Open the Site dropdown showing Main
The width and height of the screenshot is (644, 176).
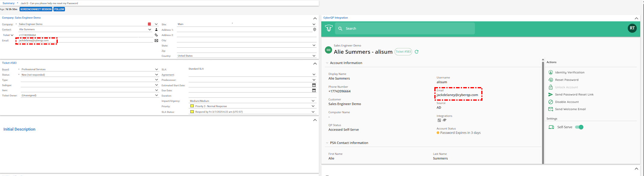314,24
